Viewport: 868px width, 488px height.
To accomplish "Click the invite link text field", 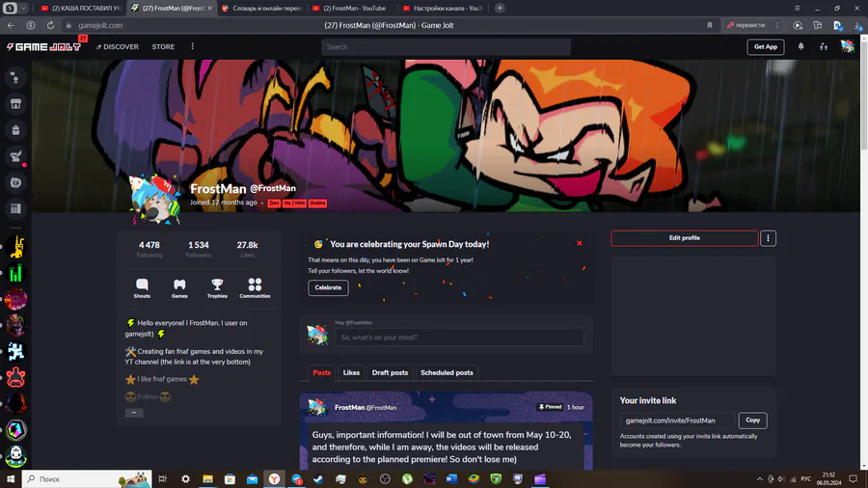I will tap(677, 420).
